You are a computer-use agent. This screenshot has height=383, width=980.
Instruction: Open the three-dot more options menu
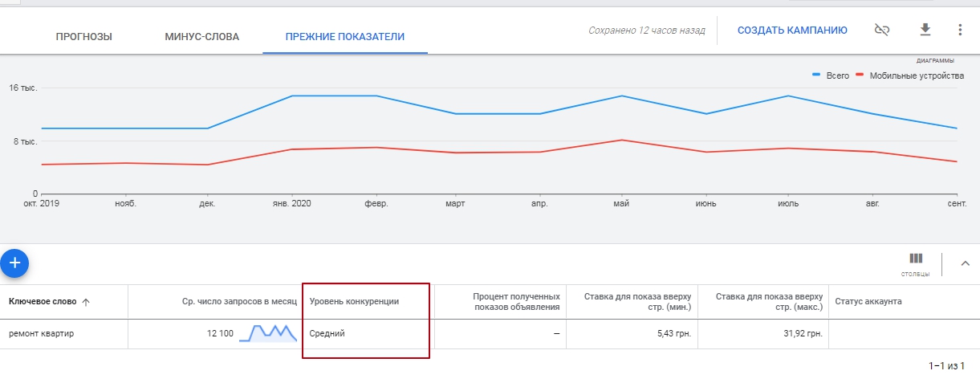coord(960,30)
